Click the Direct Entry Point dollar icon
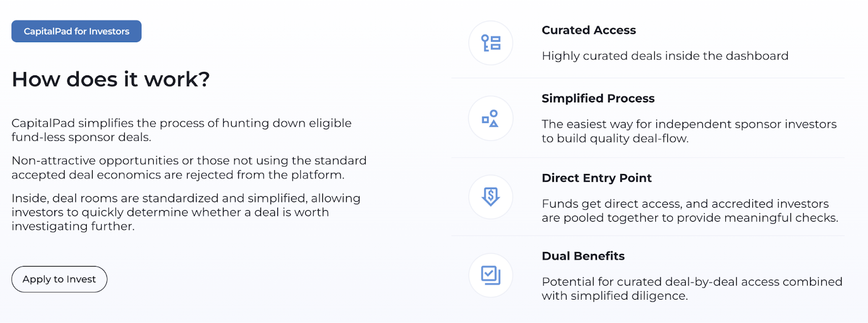 coord(490,197)
